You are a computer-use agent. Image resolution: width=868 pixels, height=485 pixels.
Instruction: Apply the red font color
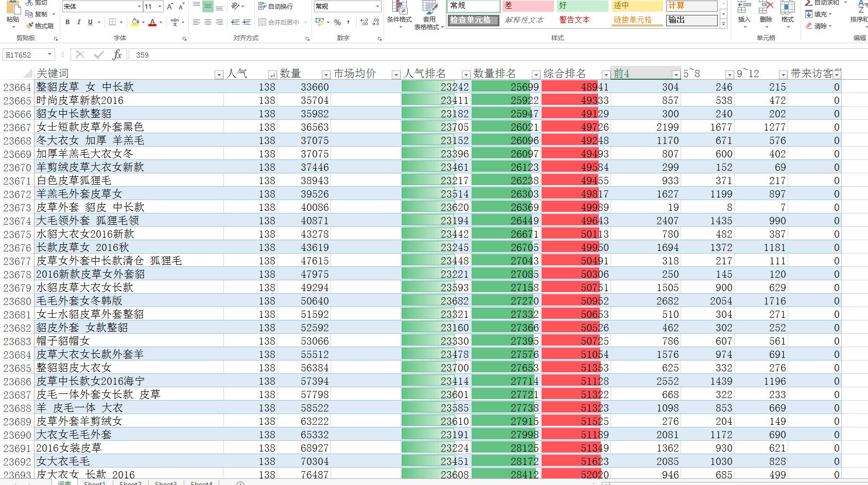click(x=152, y=22)
